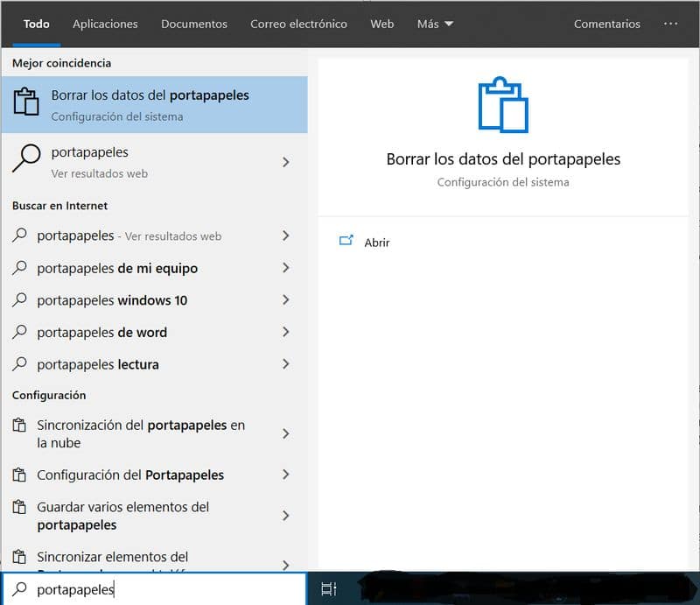Click the large magnifier icon beside portapapeles

click(26, 158)
